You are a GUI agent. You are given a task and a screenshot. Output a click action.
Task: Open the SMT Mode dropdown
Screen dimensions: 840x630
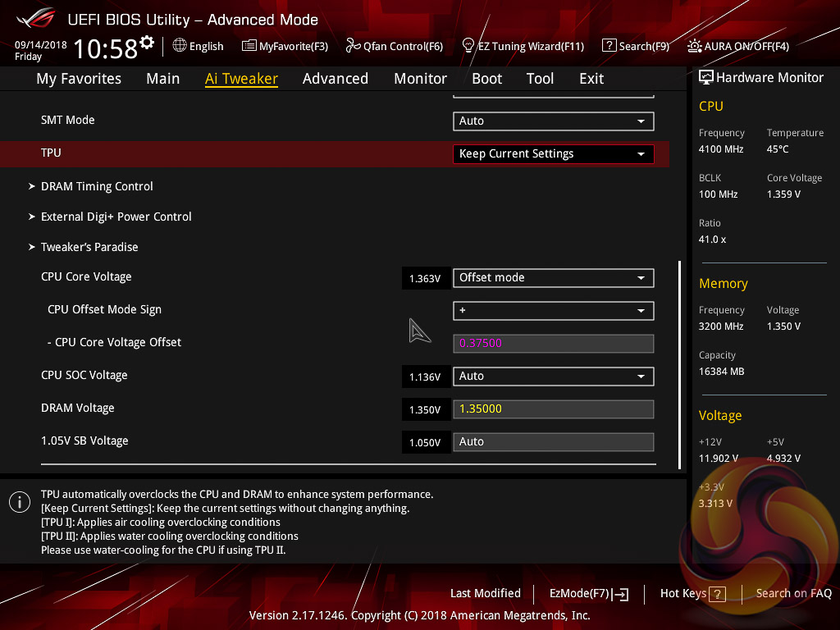click(553, 121)
